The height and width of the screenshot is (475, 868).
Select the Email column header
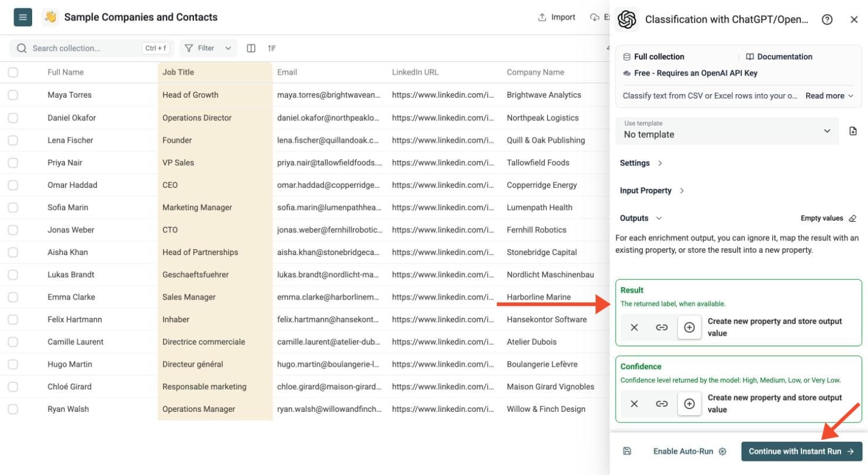[287, 73]
